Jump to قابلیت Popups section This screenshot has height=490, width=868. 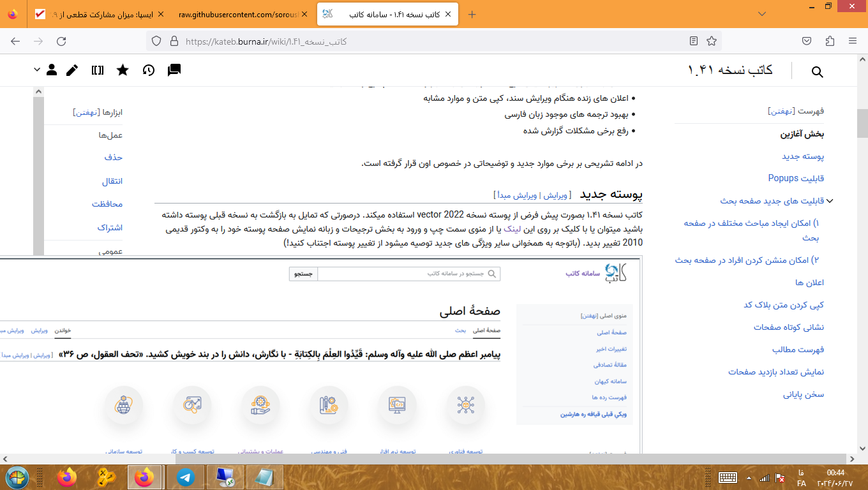797,178
